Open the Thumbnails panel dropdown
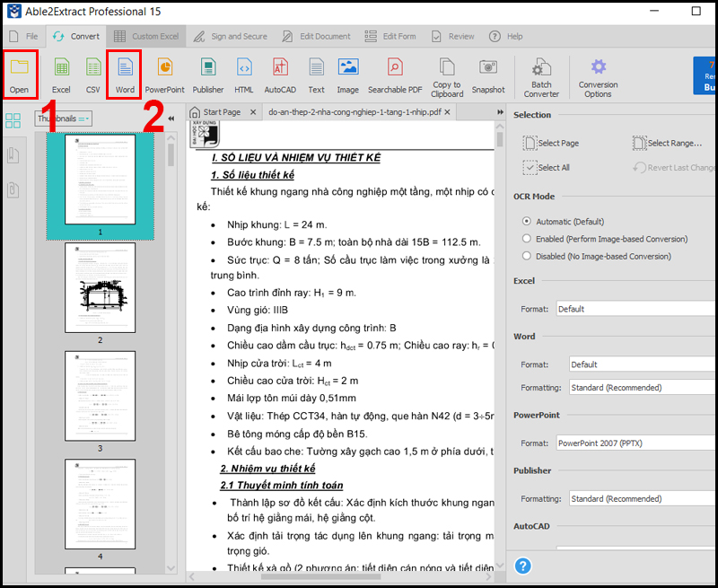This screenshot has width=718, height=588. pyautogui.click(x=63, y=118)
